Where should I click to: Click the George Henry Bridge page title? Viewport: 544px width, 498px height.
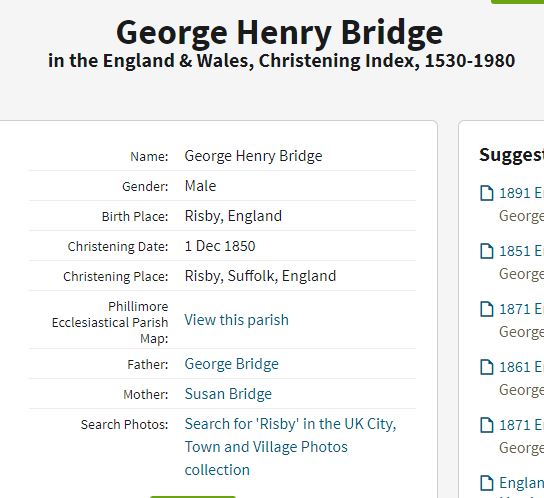point(279,33)
